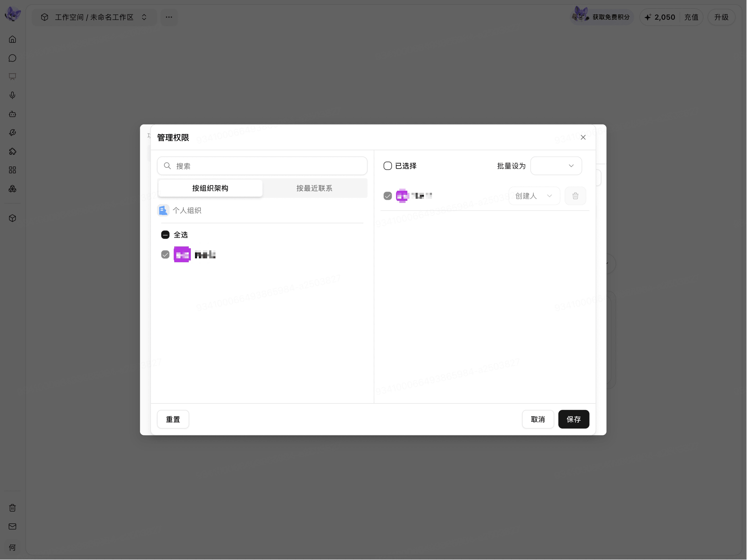Click the 重置 button
Image resolution: width=747 pixels, height=560 pixels.
pyautogui.click(x=173, y=419)
